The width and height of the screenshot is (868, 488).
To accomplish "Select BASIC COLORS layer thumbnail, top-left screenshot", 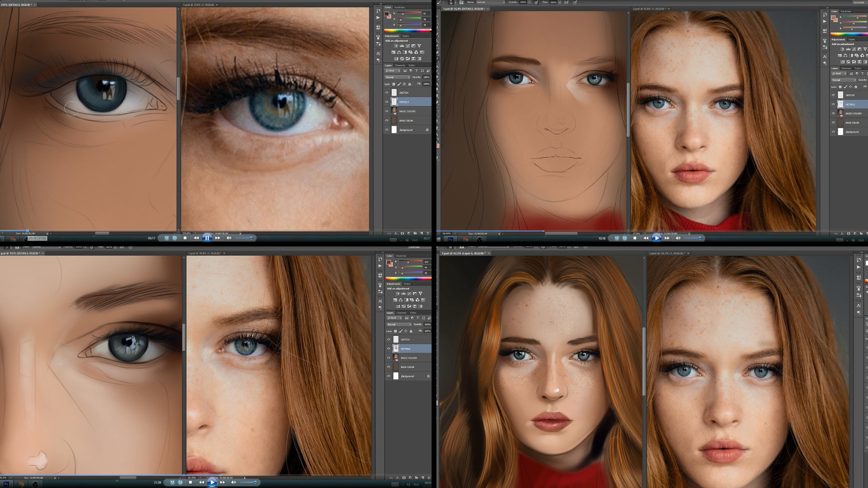I will coord(394,111).
